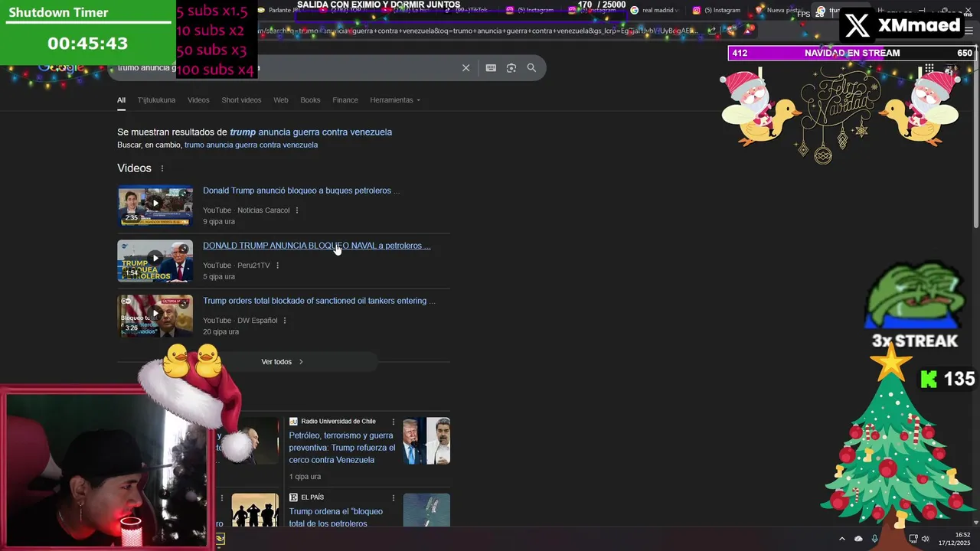Play the Peru21TV video thumbnail

point(155,260)
